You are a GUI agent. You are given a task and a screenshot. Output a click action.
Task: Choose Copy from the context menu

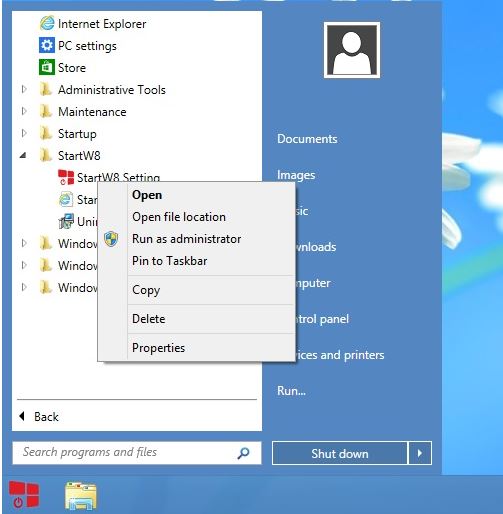[x=211, y=290]
